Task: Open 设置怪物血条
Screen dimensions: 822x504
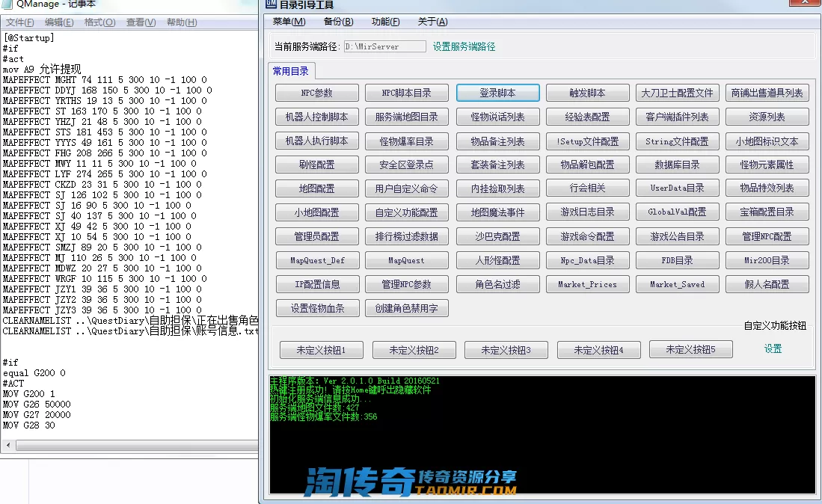Action: point(317,309)
